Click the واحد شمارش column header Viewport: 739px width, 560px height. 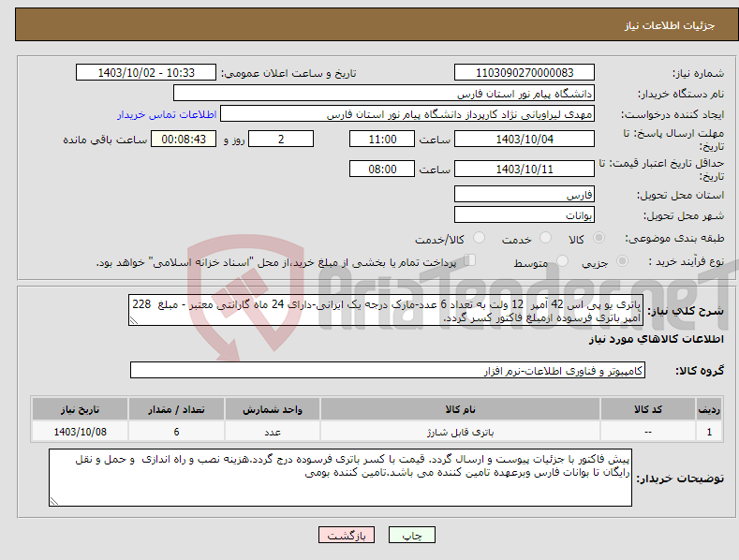pyautogui.click(x=272, y=409)
